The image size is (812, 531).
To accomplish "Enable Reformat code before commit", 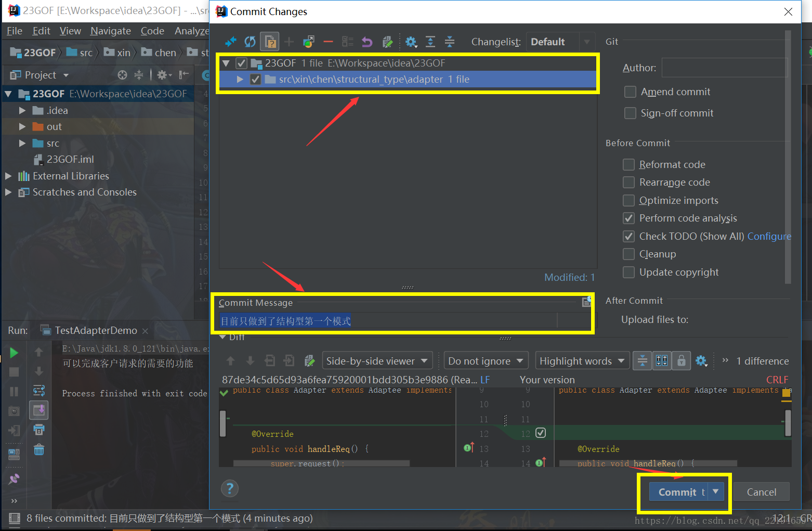I will pos(628,165).
